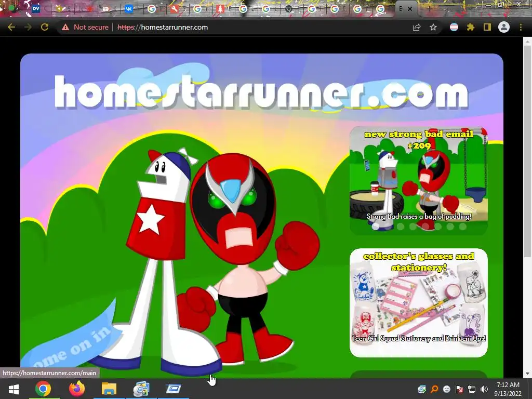Image resolution: width=532 pixels, height=399 pixels.
Task: Click the page vertical scrollbar thumb
Action: coord(527,151)
